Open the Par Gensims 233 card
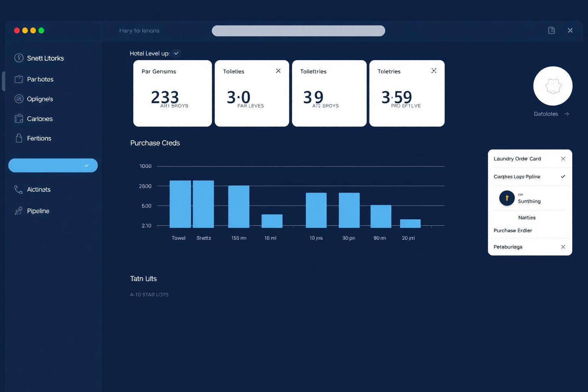The image size is (588, 392). (x=172, y=93)
